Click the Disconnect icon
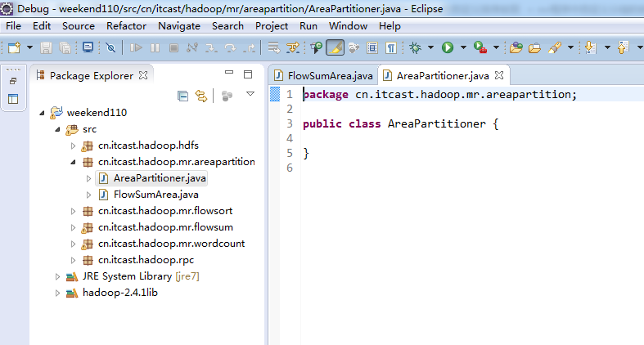The width and height of the screenshot is (644, 345). pyautogui.click(x=192, y=48)
